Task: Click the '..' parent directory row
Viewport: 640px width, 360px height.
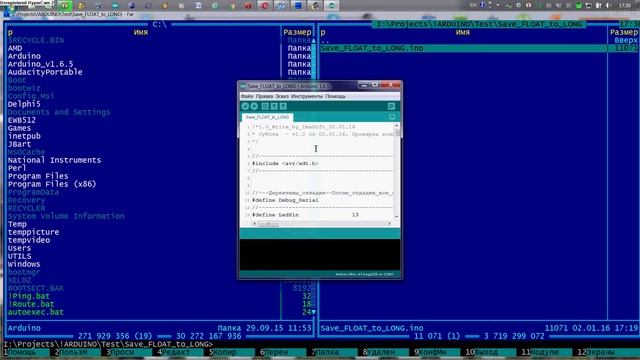Action: tap(325, 40)
